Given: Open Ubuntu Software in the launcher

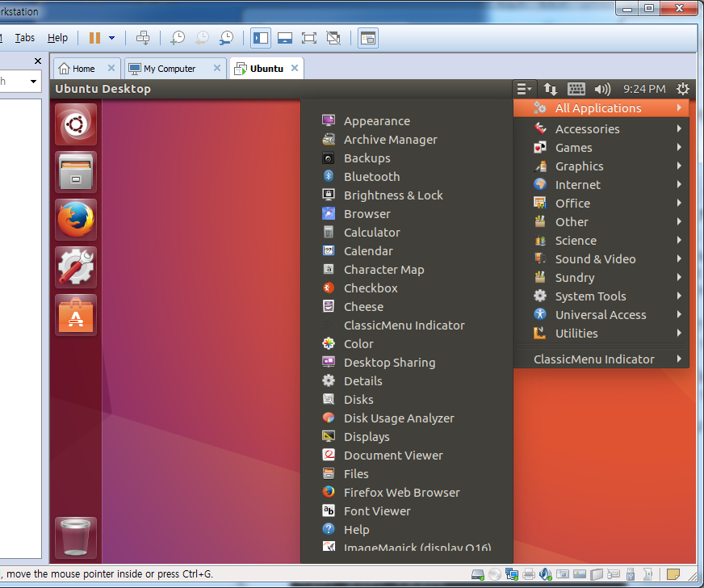Looking at the screenshot, I should click(76, 315).
